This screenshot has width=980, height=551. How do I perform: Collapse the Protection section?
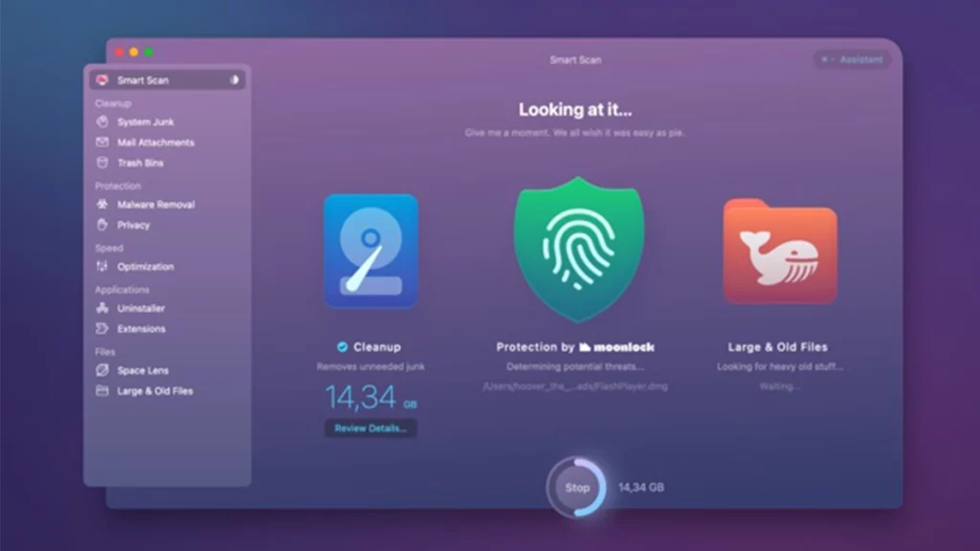[117, 186]
